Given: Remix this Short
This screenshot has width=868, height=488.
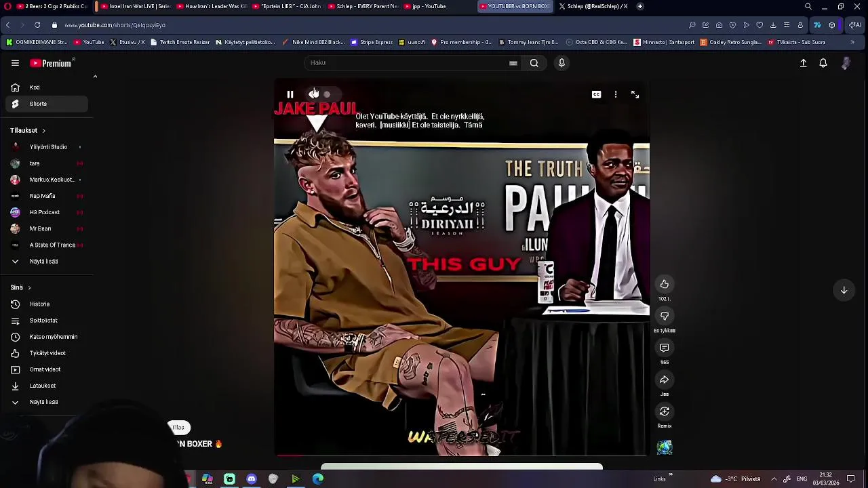Looking at the screenshot, I should point(665,411).
